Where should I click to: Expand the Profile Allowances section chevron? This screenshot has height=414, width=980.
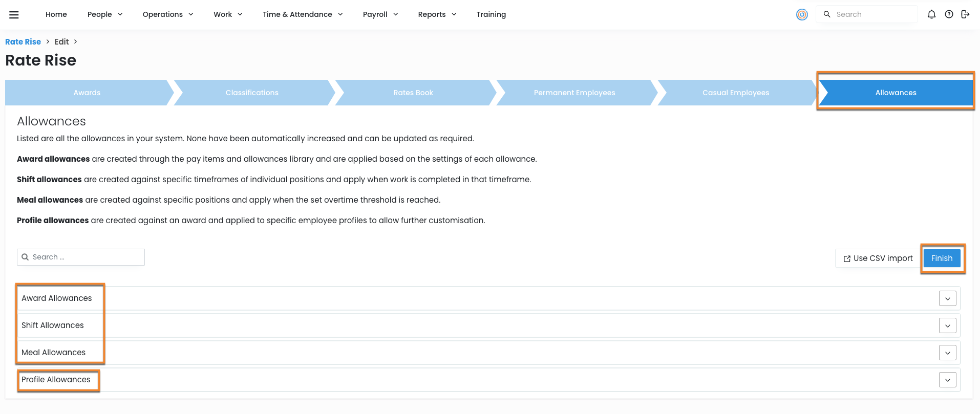click(x=947, y=380)
